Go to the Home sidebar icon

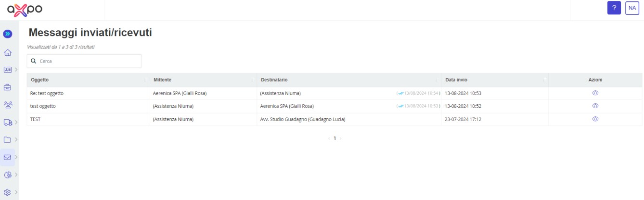[8, 52]
